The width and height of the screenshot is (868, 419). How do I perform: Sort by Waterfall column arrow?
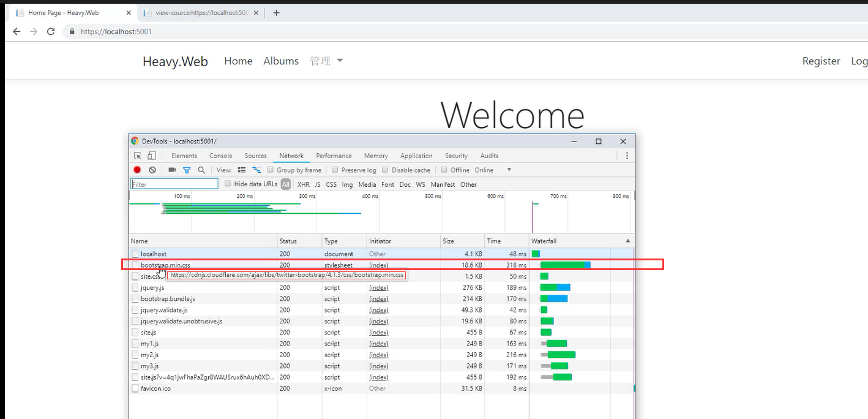[627, 241]
